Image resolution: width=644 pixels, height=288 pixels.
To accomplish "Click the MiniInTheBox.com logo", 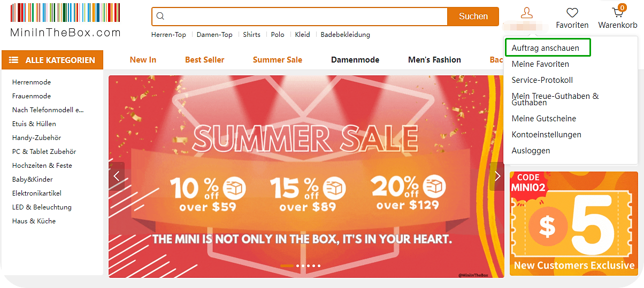I will (65, 20).
